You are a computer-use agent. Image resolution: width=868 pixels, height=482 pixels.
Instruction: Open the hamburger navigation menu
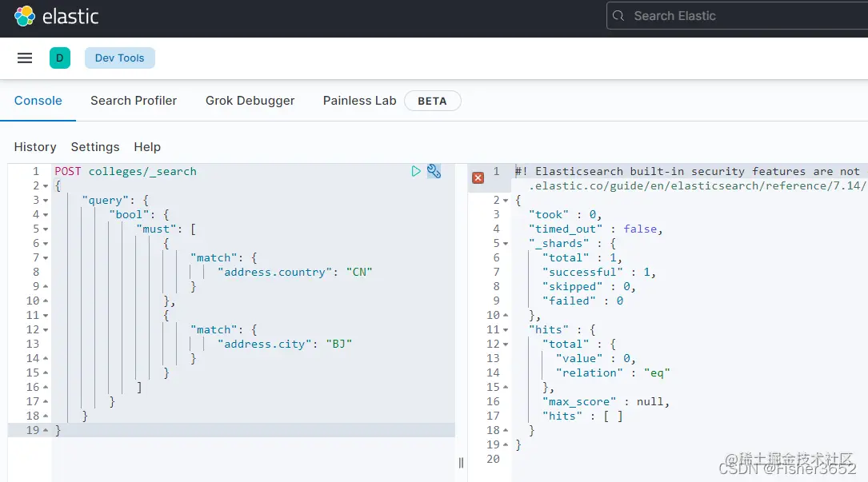[x=25, y=58]
